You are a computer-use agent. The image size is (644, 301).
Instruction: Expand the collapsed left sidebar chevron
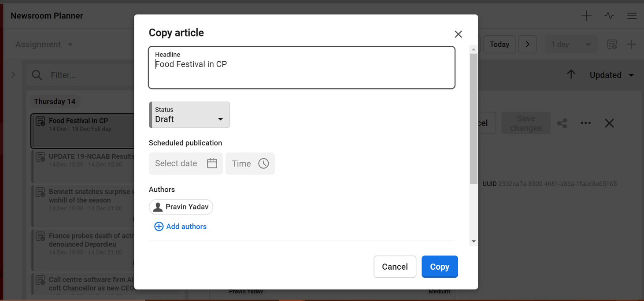[x=13, y=75]
